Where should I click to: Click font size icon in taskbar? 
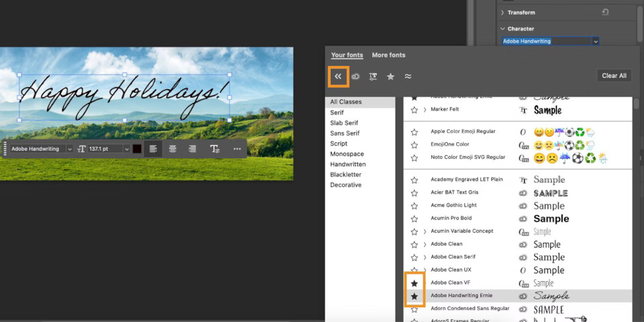pyautogui.click(x=81, y=149)
